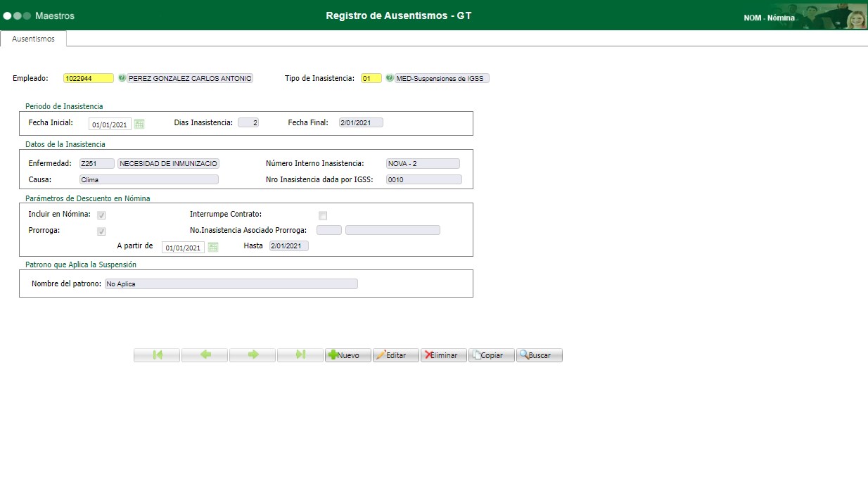The image size is (868, 491).
Task: Click the long No.Inasistencia Asociado Prorroga description field
Action: (392, 230)
